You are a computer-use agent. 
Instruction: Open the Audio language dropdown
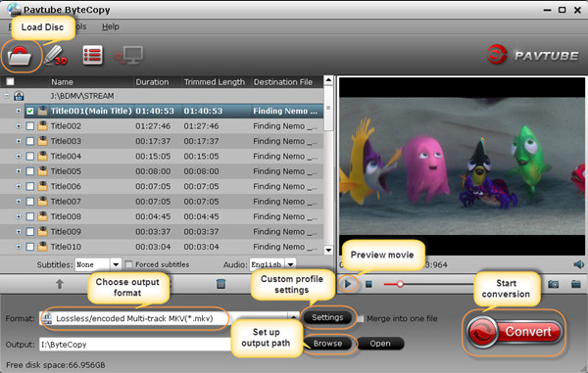point(291,264)
